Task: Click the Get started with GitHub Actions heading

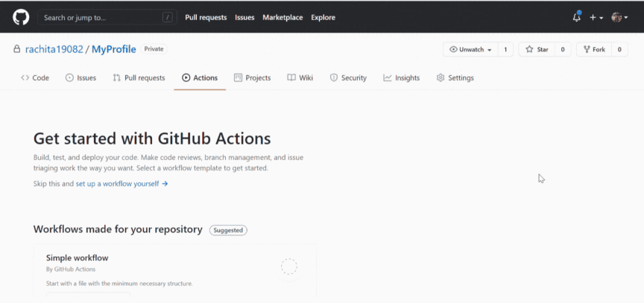Action: tap(152, 138)
